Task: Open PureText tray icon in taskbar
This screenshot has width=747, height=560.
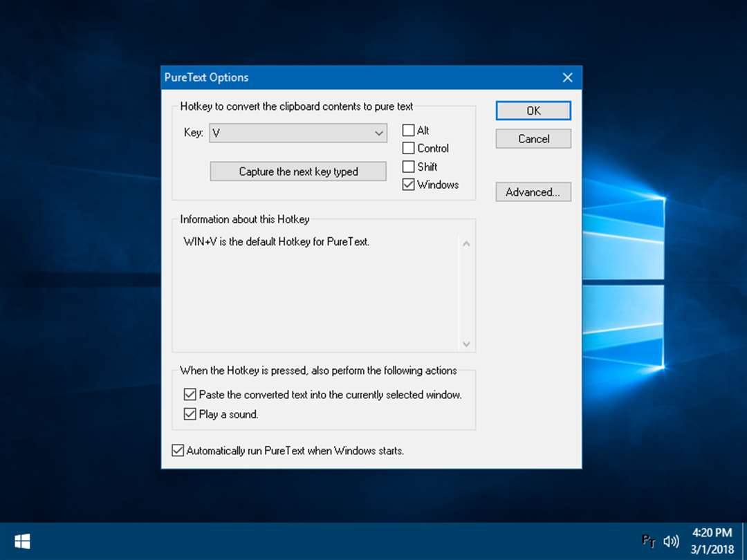Action: pos(648,541)
